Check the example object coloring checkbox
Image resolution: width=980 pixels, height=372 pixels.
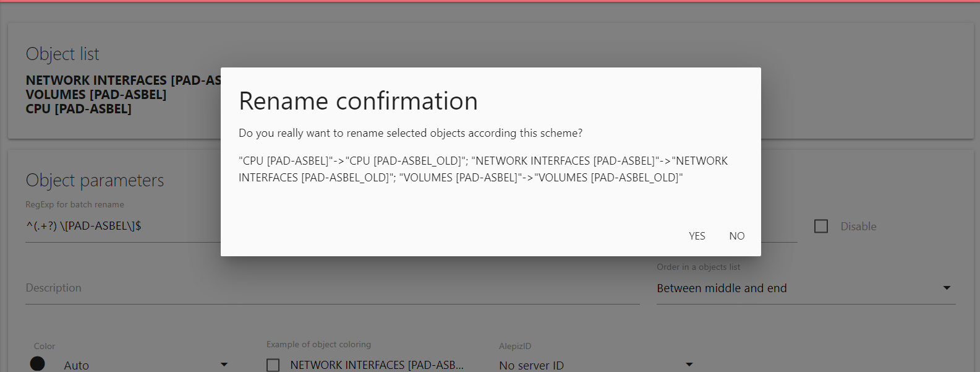click(273, 365)
